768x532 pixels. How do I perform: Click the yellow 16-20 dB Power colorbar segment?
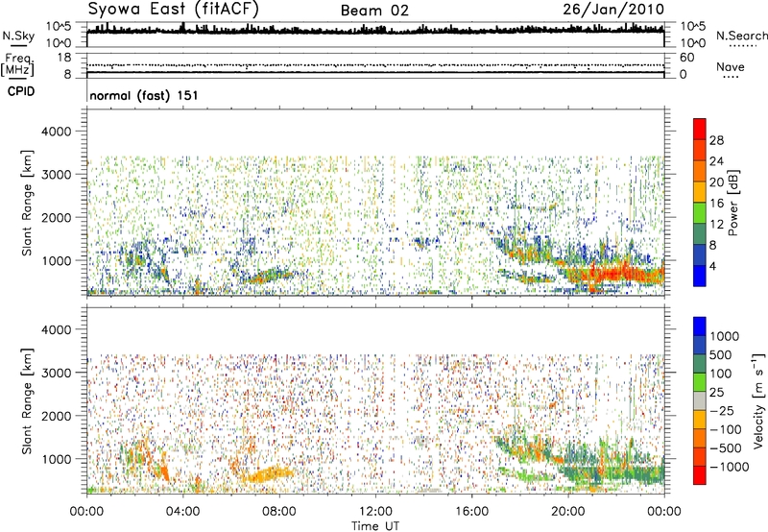click(700, 191)
